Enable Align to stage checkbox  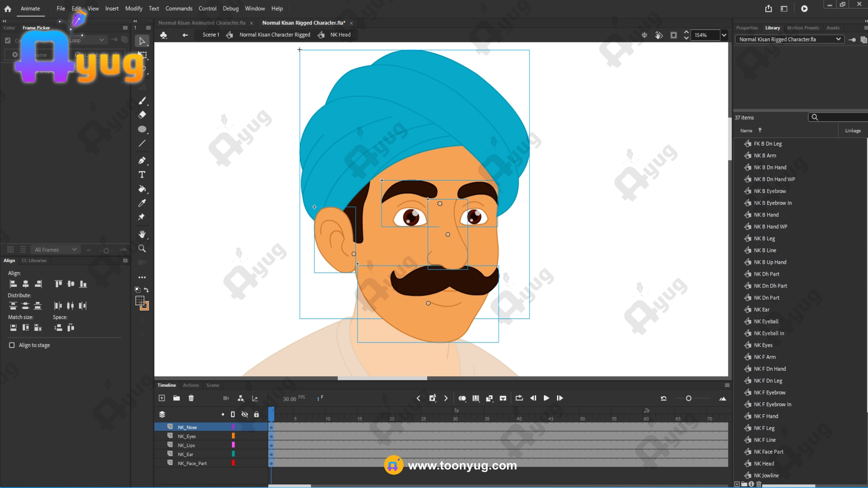[x=12, y=345]
